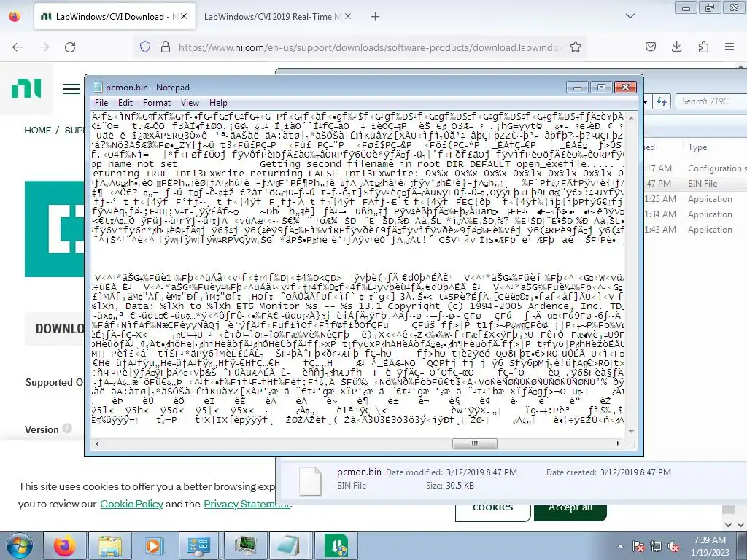Open the taskbar clock showing 7:39 AM
This screenshot has height=560, width=747.
coord(710,546)
